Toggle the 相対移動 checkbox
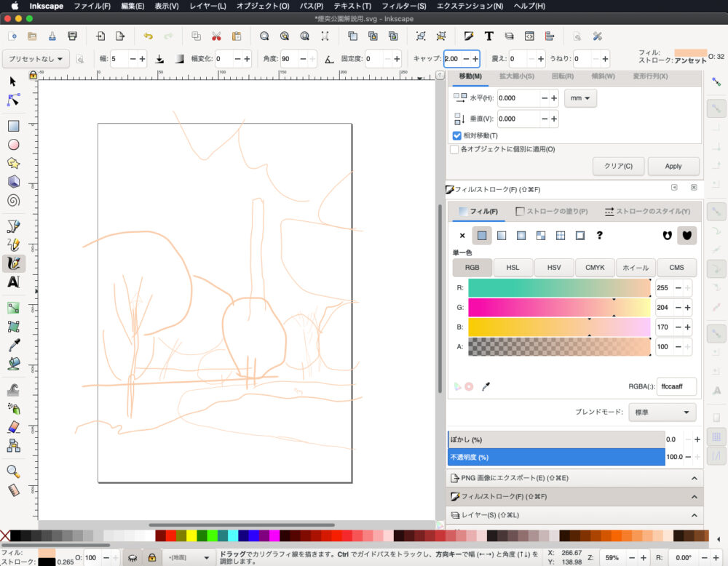 pyautogui.click(x=457, y=135)
